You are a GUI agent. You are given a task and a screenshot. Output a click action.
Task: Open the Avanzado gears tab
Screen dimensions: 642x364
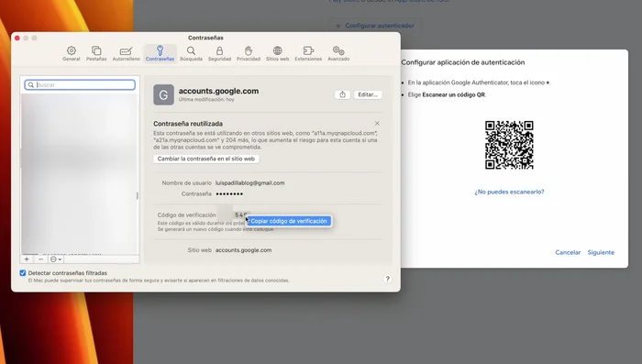[x=338, y=54]
